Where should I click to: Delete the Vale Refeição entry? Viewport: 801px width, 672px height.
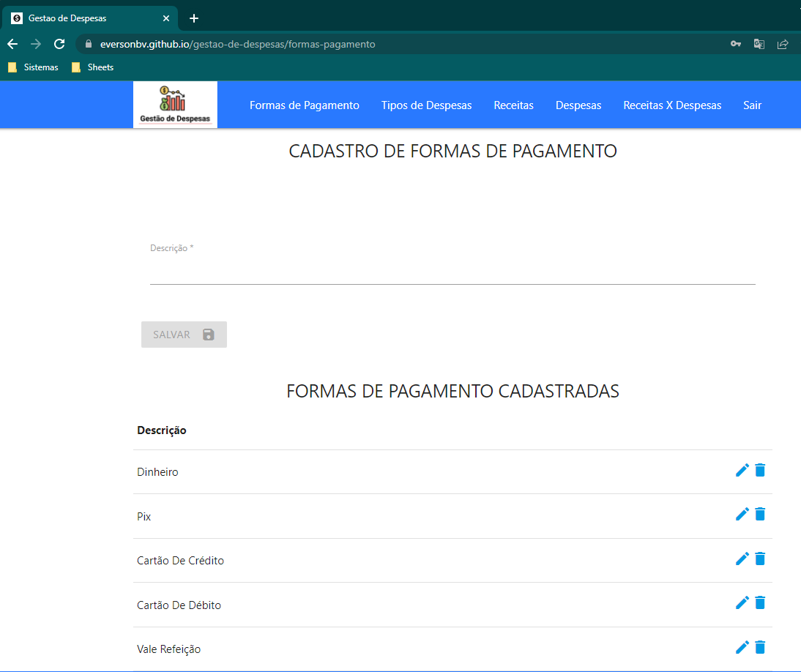tap(760, 647)
